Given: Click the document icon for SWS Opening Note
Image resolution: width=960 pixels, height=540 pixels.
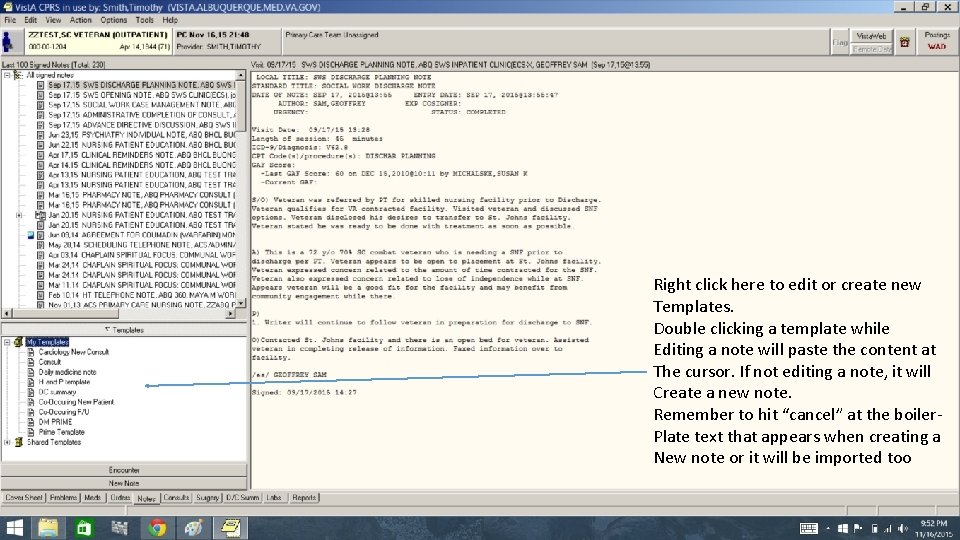Looking at the screenshot, I should pyautogui.click(x=40, y=95).
